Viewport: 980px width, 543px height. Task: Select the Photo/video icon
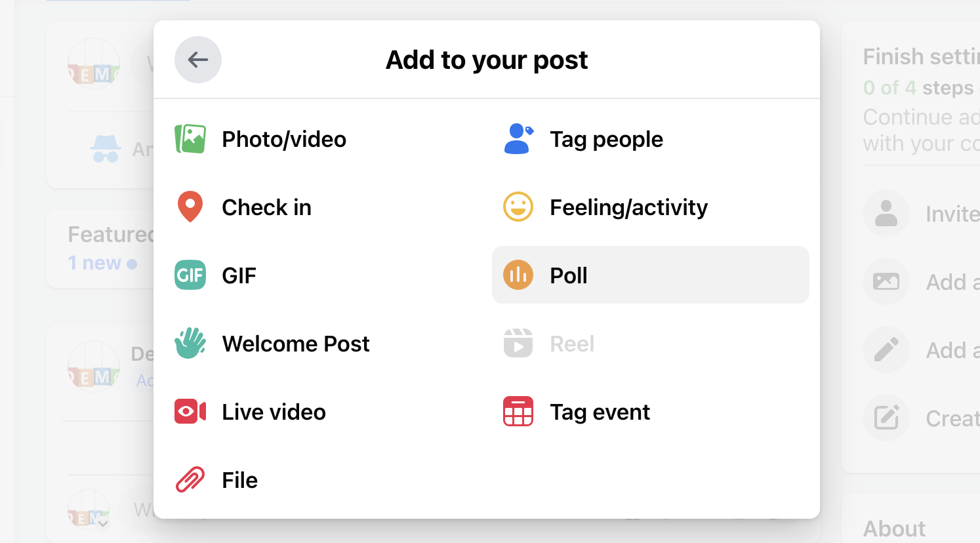[x=191, y=138]
